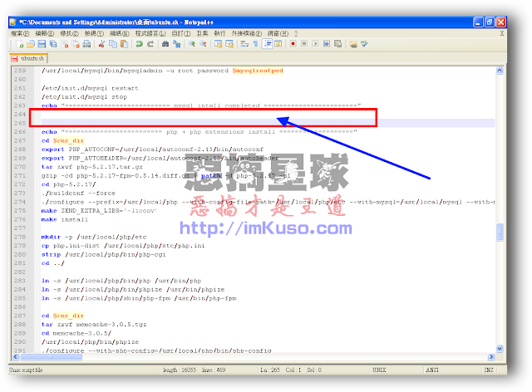The width and height of the screenshot is (532, 392).
Task: Close the current document via toolbar icon
Action: pyautogui.click(x=65, y=44)
